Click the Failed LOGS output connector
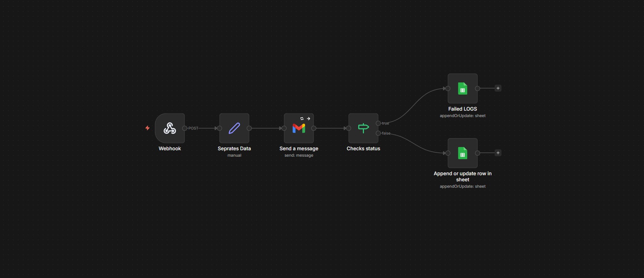 [x=478, y=89]
